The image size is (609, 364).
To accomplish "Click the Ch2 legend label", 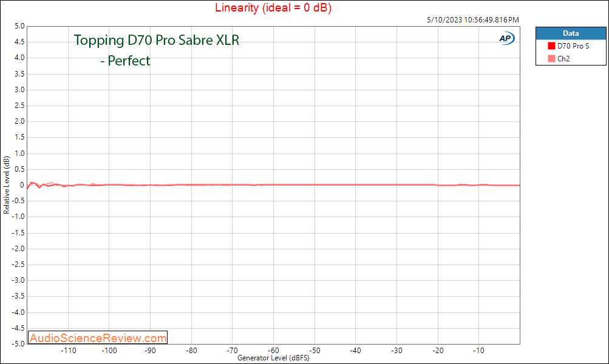I will (563, 59).
